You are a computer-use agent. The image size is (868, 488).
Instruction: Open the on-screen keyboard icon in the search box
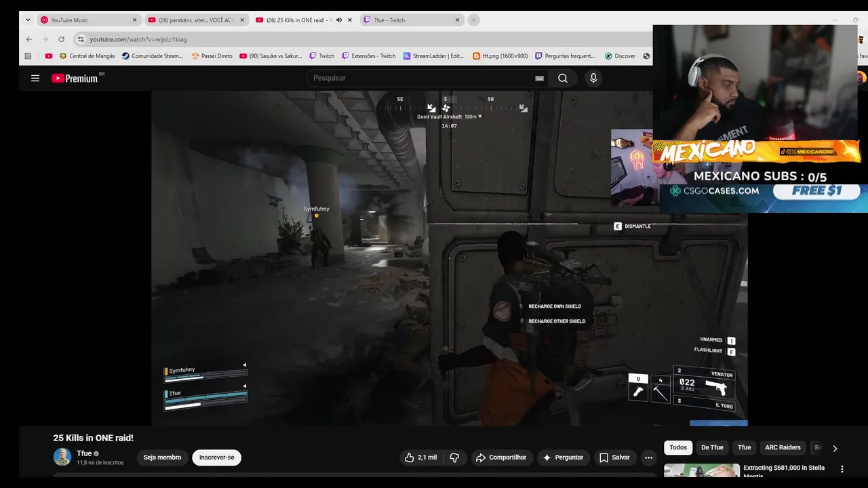click(x=539, y=78)
